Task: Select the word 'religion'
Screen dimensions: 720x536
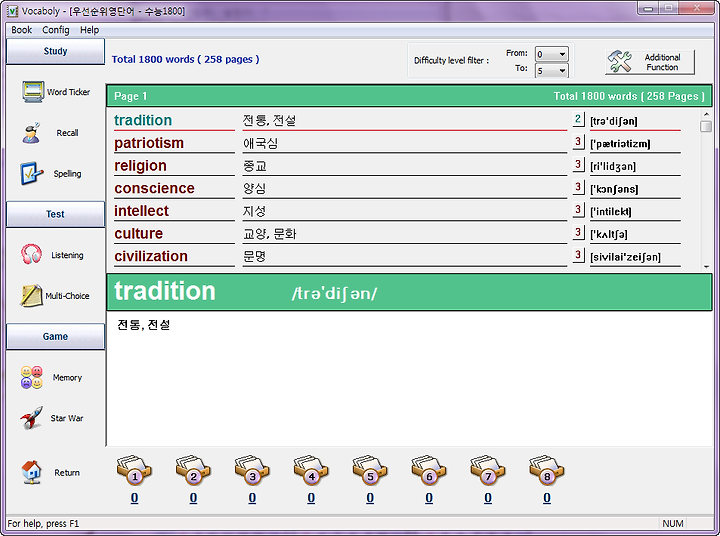Action: (140, 165)
